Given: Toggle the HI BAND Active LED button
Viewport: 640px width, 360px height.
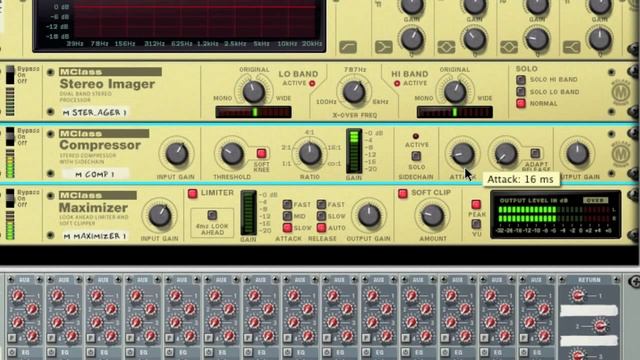Looking at the screenshot, I should pos(397,83).
